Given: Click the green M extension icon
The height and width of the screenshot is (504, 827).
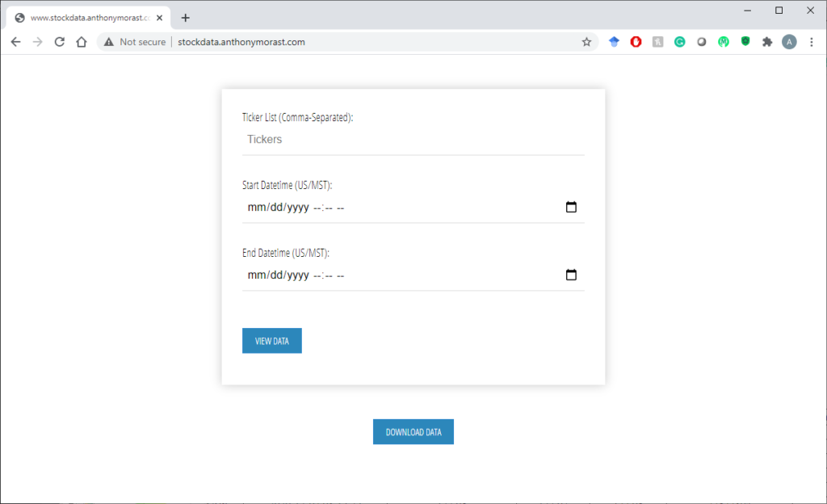Looking at the screenshot, I should [x=724, y=42].
